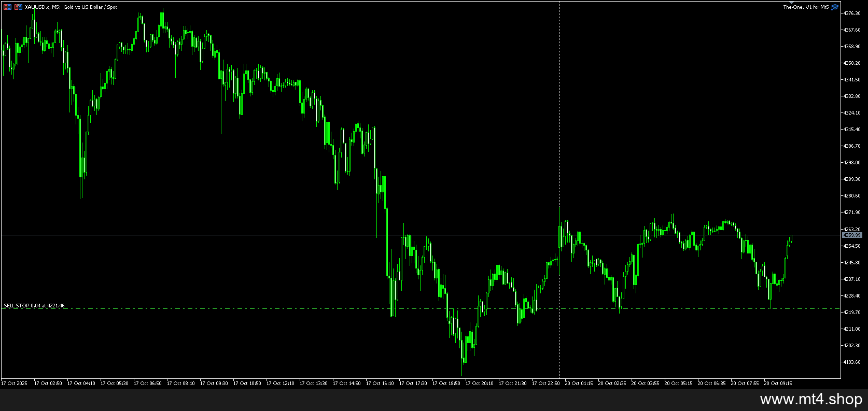Viewport: 868px width, 411px height.
Task: Click the 17 Oct 18:50 time axis label
Action: [446, 384]
